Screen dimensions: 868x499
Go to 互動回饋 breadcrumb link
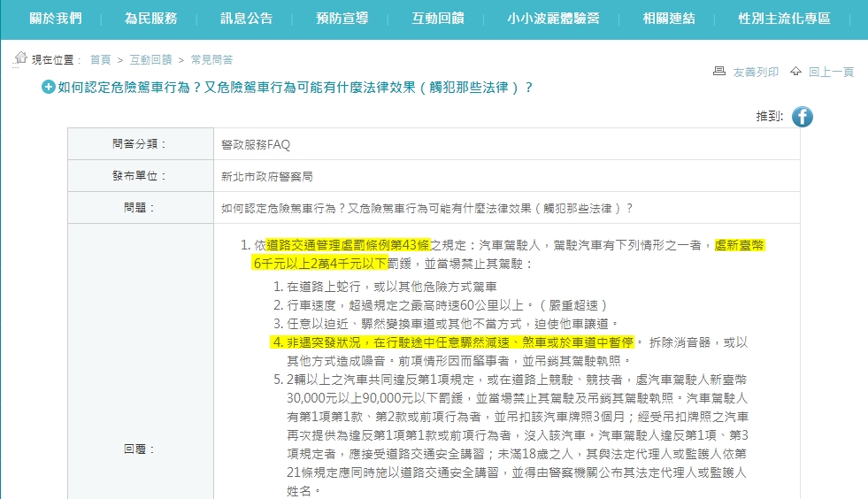(150, 60)
